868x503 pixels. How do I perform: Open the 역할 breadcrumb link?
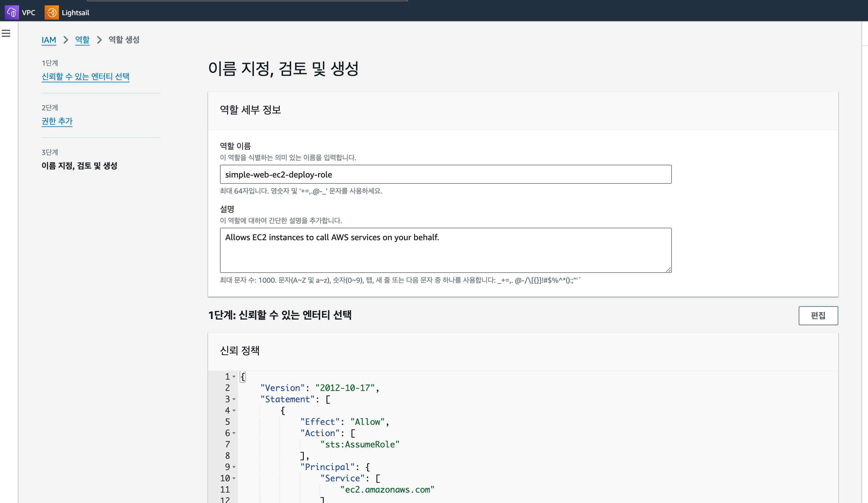(x=82, y=40)
